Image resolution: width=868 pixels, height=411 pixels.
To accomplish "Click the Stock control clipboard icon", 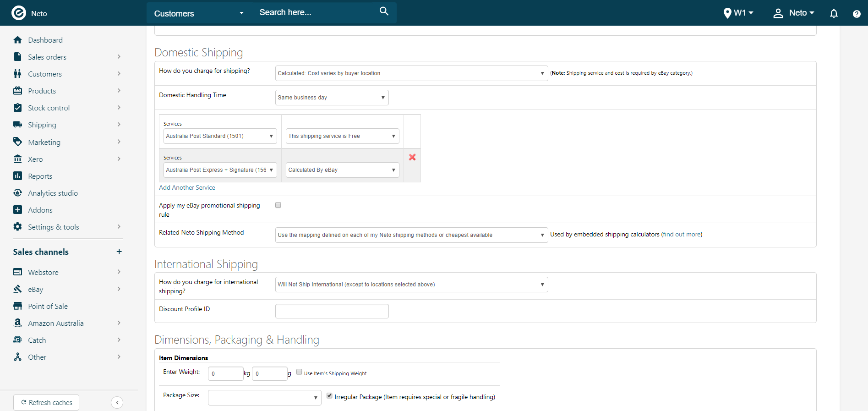I will tap(18, 108).
